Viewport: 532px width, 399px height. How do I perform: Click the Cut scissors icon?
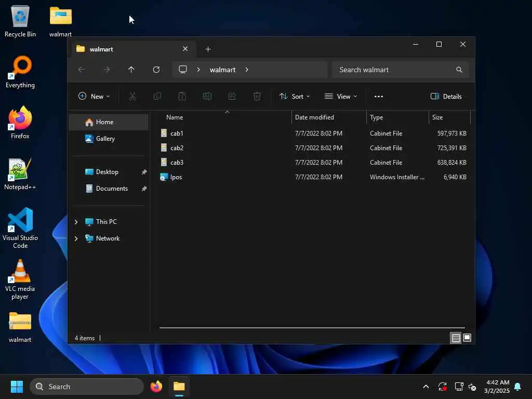click(x=132, y=96)
